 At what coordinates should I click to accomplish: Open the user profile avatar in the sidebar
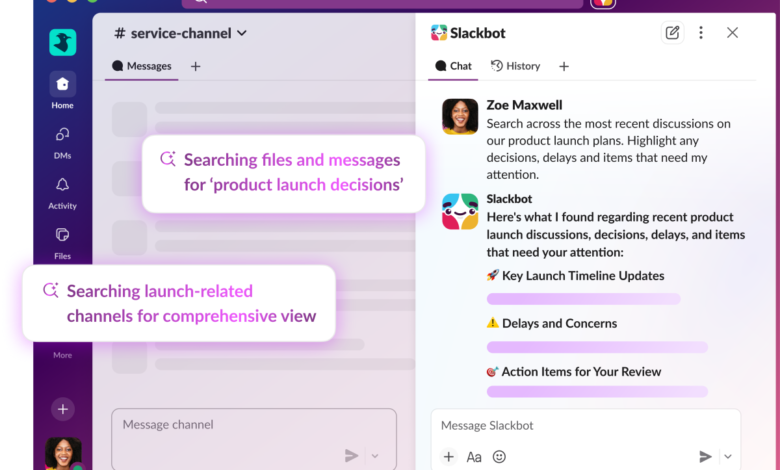[x=63, y=454]
